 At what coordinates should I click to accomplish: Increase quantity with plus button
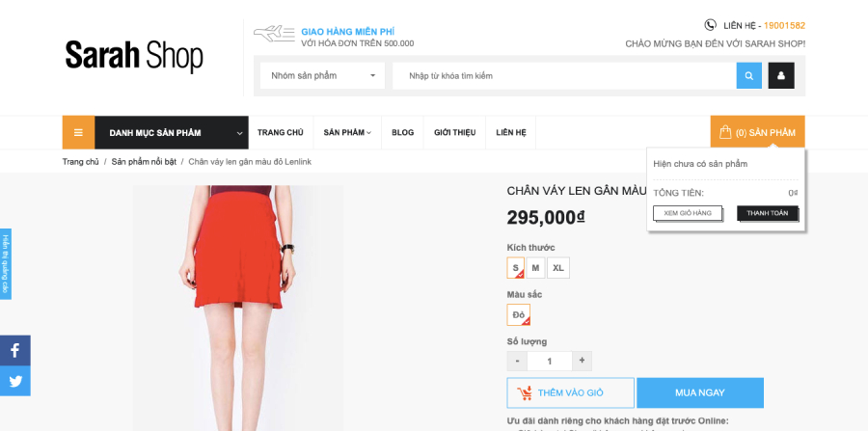(x=582, y=361)
